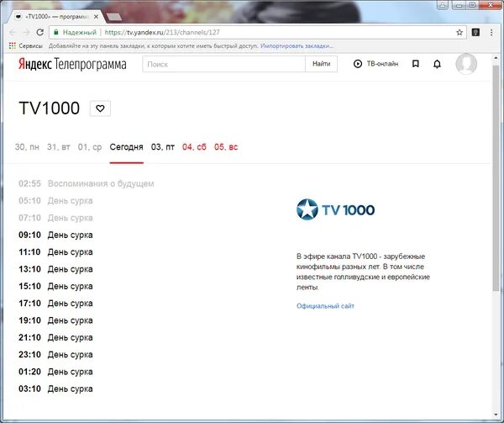Click the Найти search button

point(321,64)
